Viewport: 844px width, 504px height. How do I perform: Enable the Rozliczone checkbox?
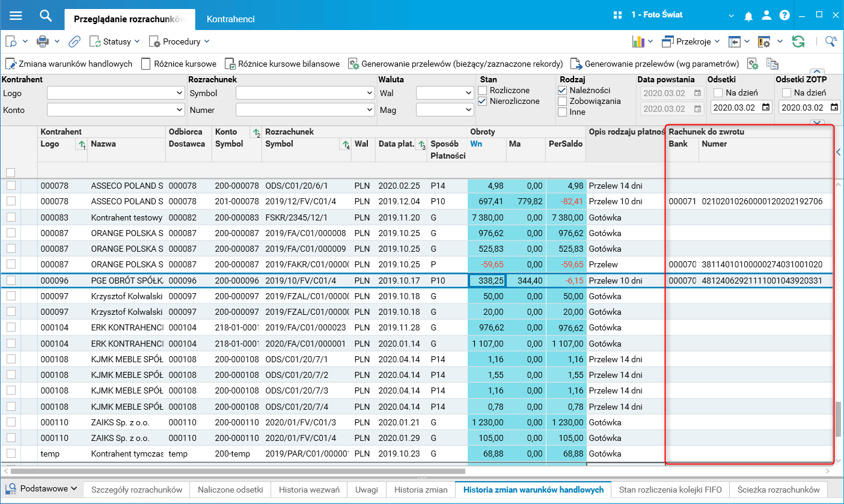(483, 91)
